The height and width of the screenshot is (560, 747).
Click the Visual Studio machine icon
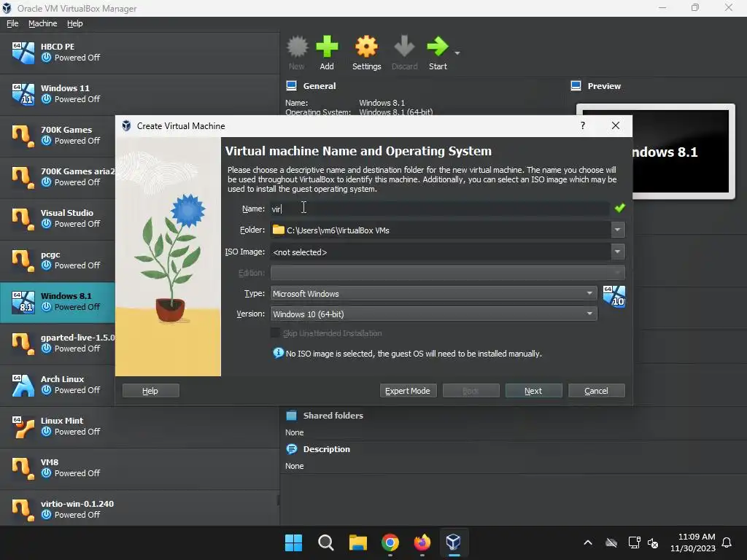[23, 219]
